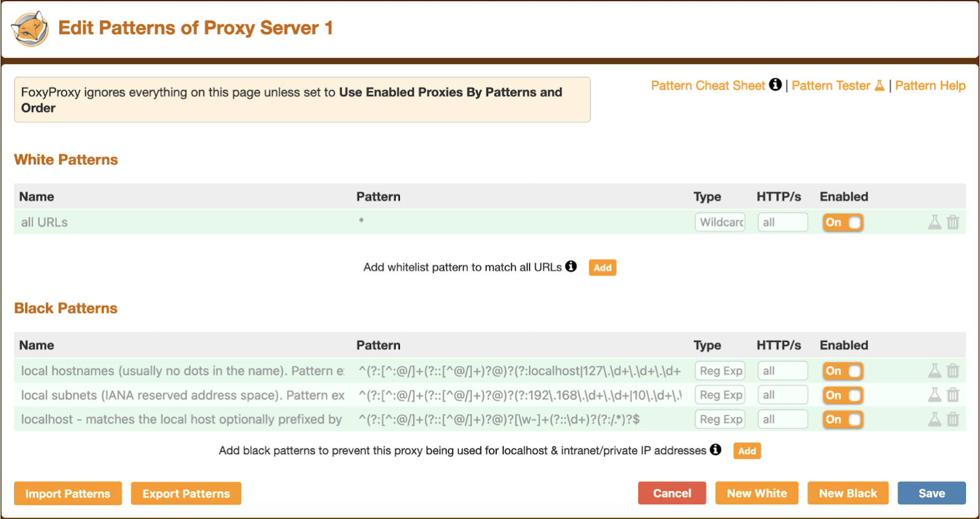The image size is (980, 519).
Task: Open Type dropdown showing Wildcard
Action: [x=720, y=222]
